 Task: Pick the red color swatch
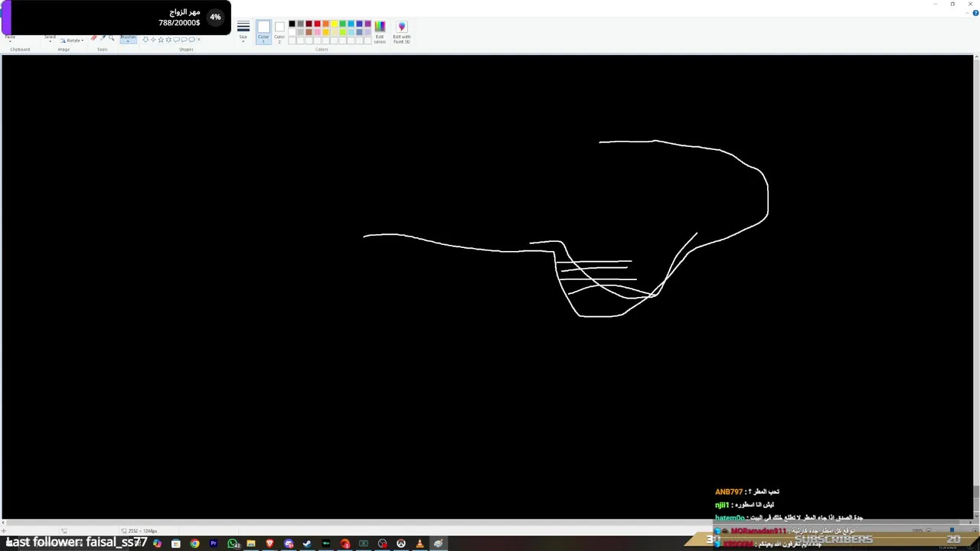[x=317, y=24]
